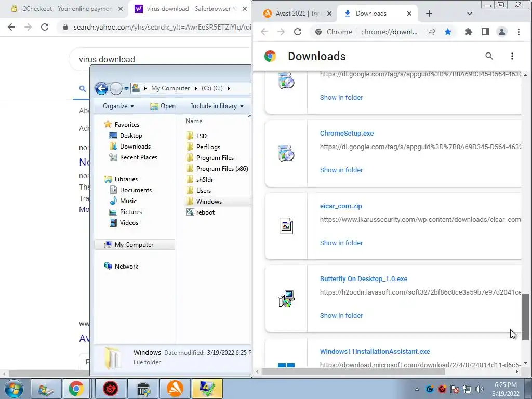The height and width of the screenshot is (399, 532).
Task: Sort by the Name column header
Action: tap(194, 121)
